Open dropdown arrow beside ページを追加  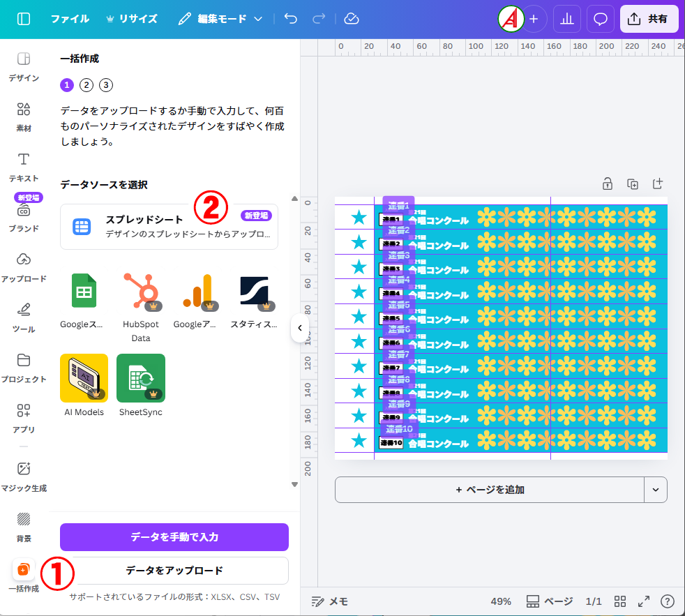point(655,490)
